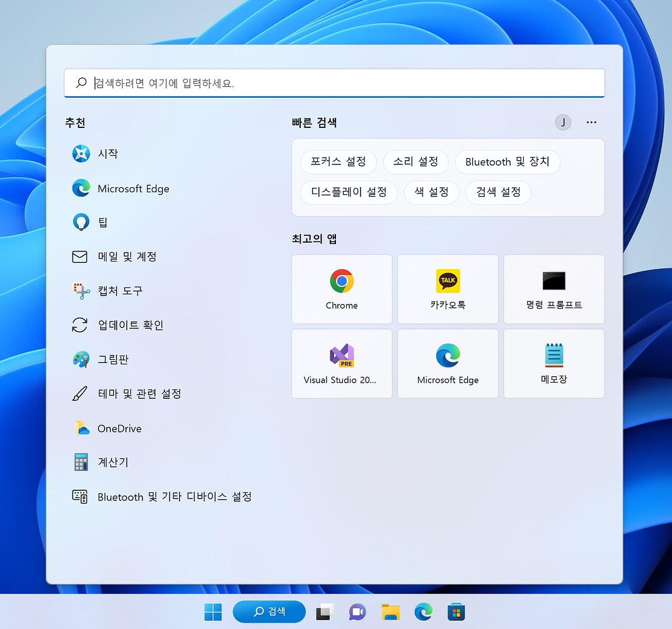Viewport: 672px width, 629px height.
Task: Click the 검색 button on the taskbar
Action: (x=269, y=611)
